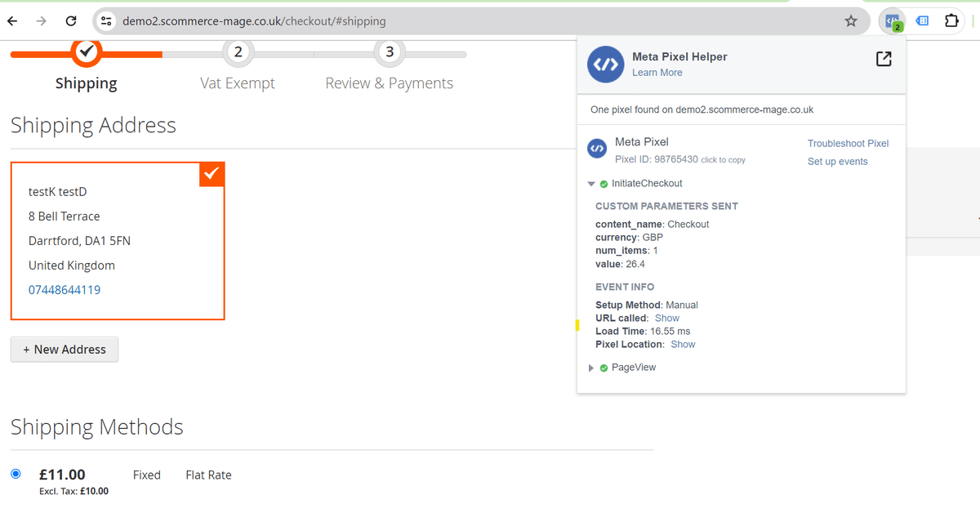Select the testK testD shipping address card
Screen dimensions: 980x513
click(117, 241)
